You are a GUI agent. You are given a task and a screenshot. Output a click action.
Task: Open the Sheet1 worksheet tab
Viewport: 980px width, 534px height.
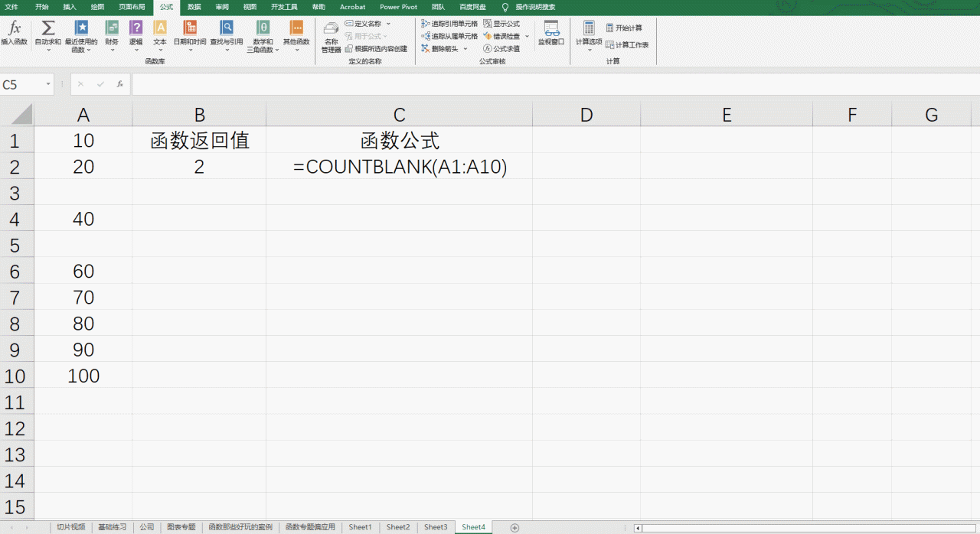[x=360, y=527]
